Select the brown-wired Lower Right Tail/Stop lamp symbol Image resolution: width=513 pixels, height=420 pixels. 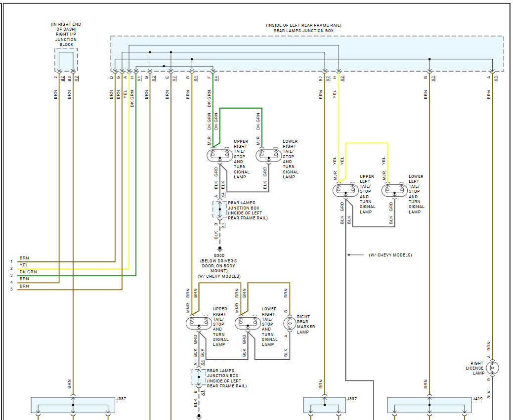248,323
